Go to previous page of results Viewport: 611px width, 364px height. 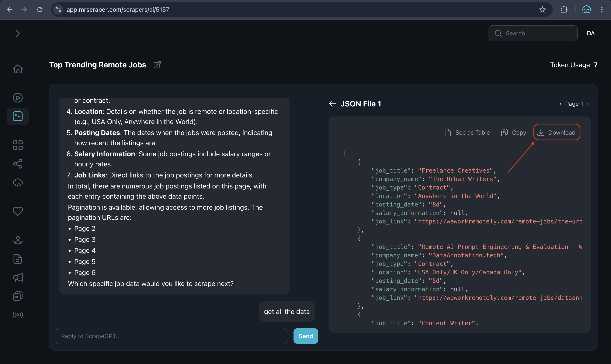560,104
